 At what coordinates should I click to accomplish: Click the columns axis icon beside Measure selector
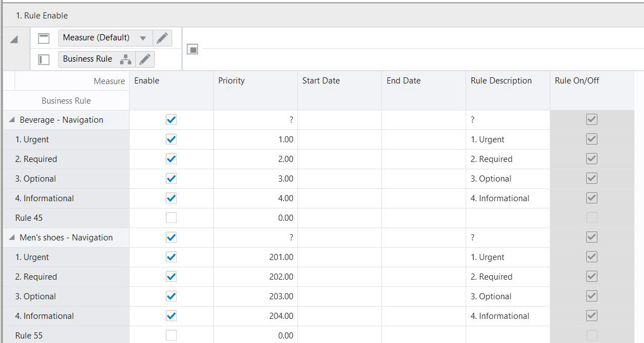(x=45, y=37)
